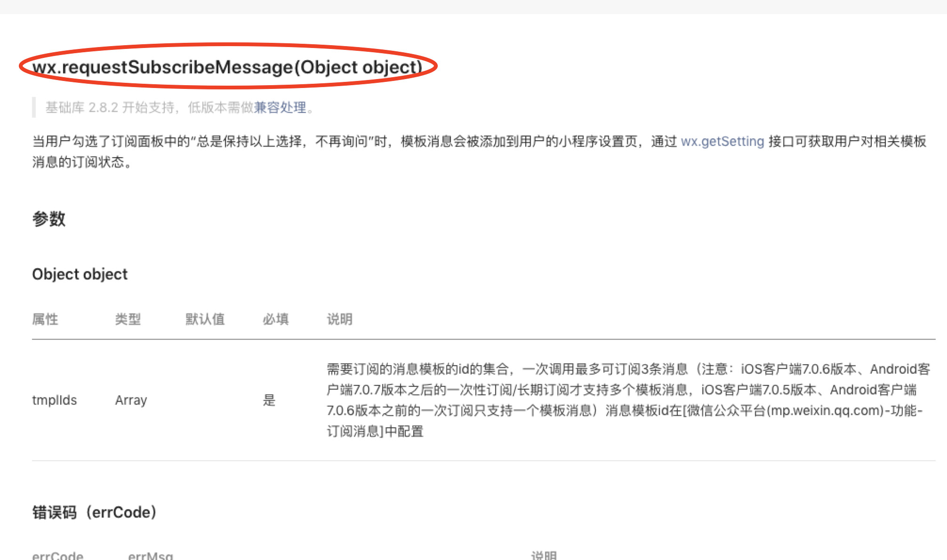Click the 属性 column header
The width and height of the screenshot is (947, 560).
45,319
